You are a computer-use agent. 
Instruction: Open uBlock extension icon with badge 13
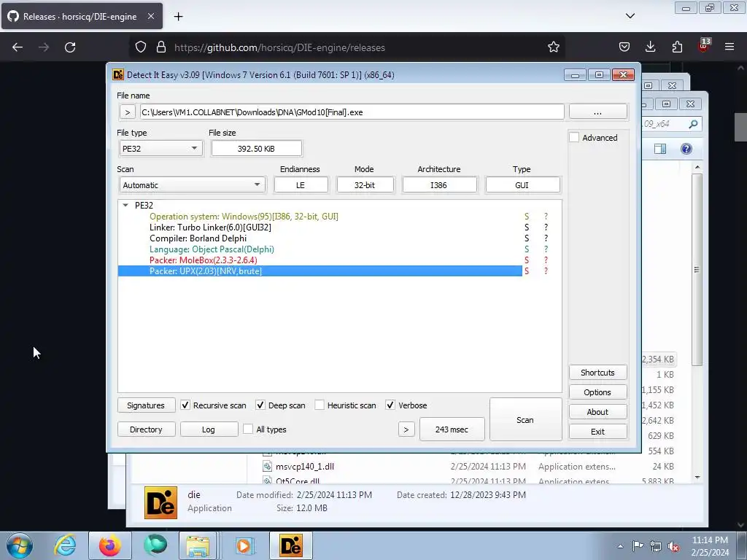[704, 45]
